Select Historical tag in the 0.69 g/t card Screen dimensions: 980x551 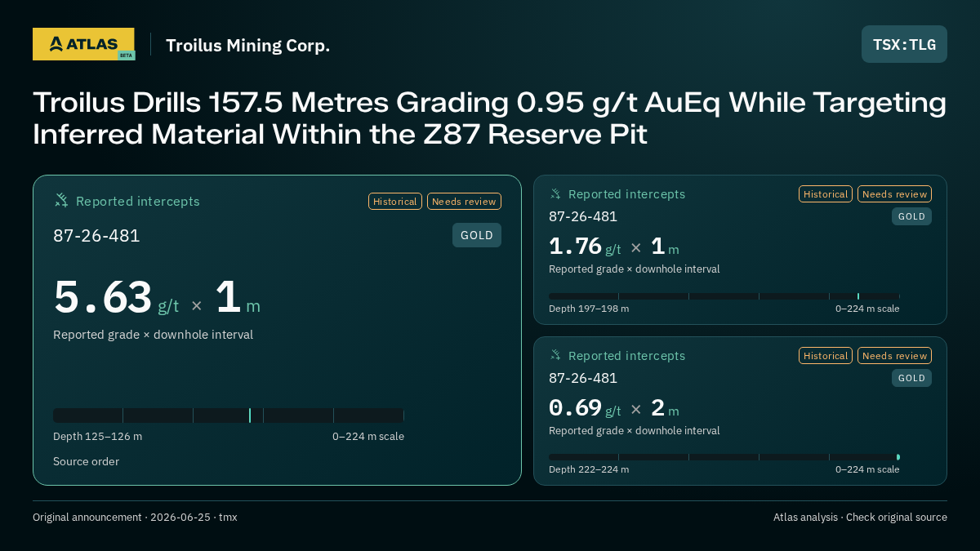(x=826, y=356)
